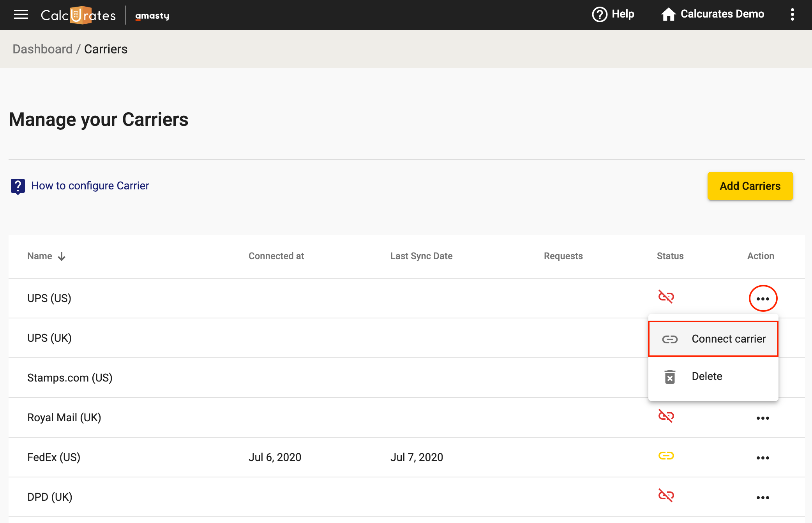Screen dimensions: 812x523
Task: Choose Connect carrier from menu
Action: point(713,339)
